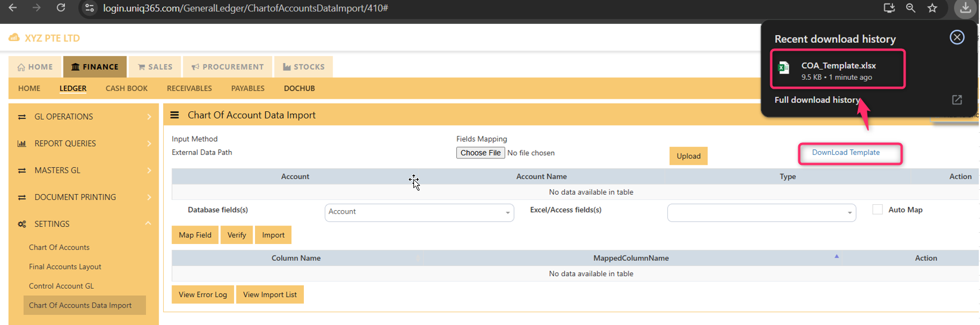Select RECEIVABLES submenu item

189,88
